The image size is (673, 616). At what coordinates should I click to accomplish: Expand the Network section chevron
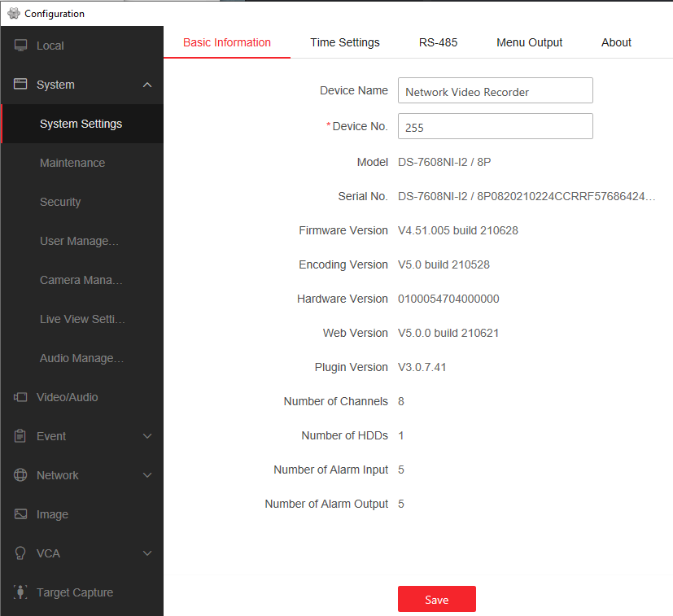tap(147, 475)
